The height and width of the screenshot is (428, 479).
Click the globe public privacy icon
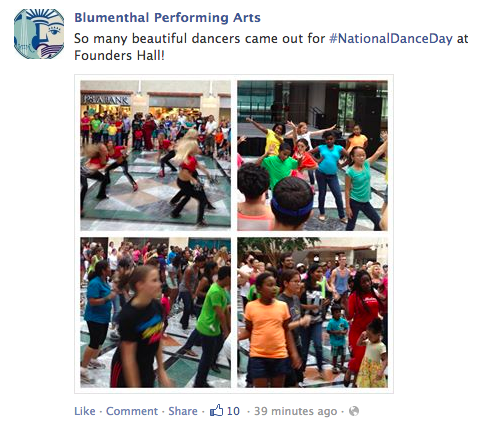point(354,411)
